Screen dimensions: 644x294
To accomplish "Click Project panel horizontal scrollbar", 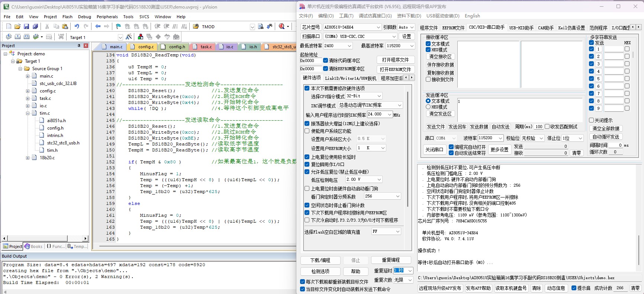I will coord(45,238).
